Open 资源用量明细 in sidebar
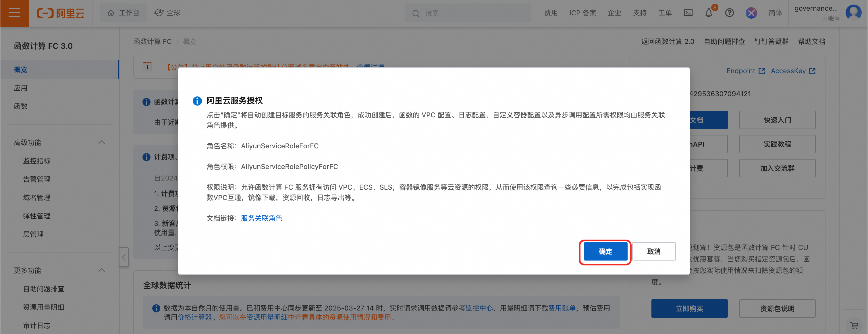This screenshot has height=334, width=868. (43, 307)
